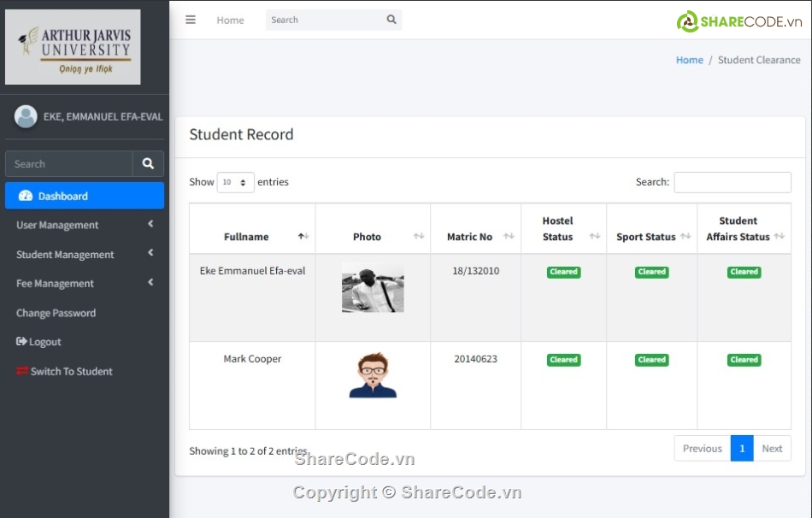Click the name Mark Cooper

pos(252,359)
